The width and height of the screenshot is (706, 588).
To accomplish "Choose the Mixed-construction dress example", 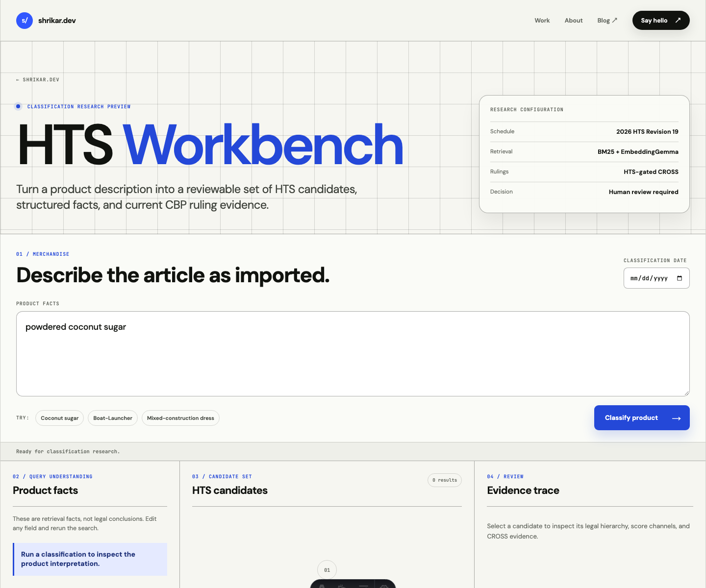I will click(180, 418).
